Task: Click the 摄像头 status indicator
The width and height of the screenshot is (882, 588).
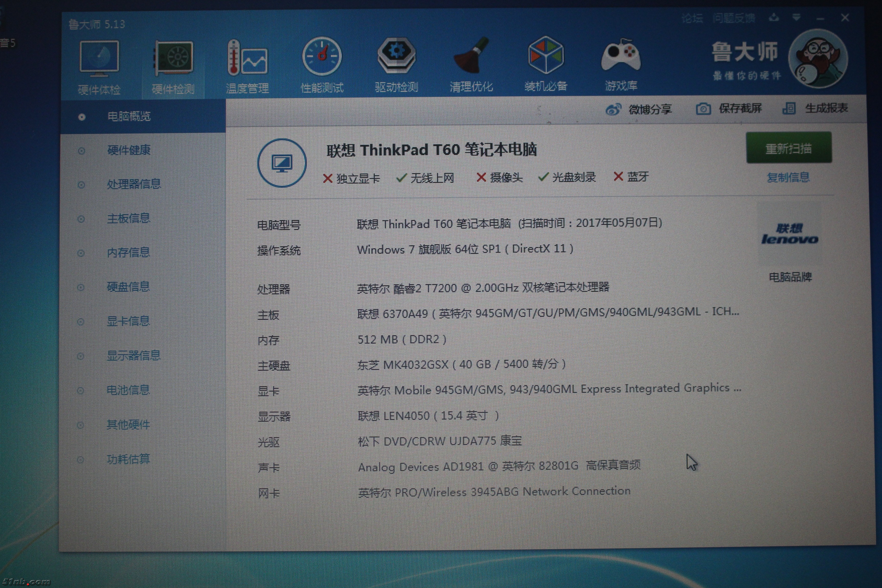Action: 499,177
